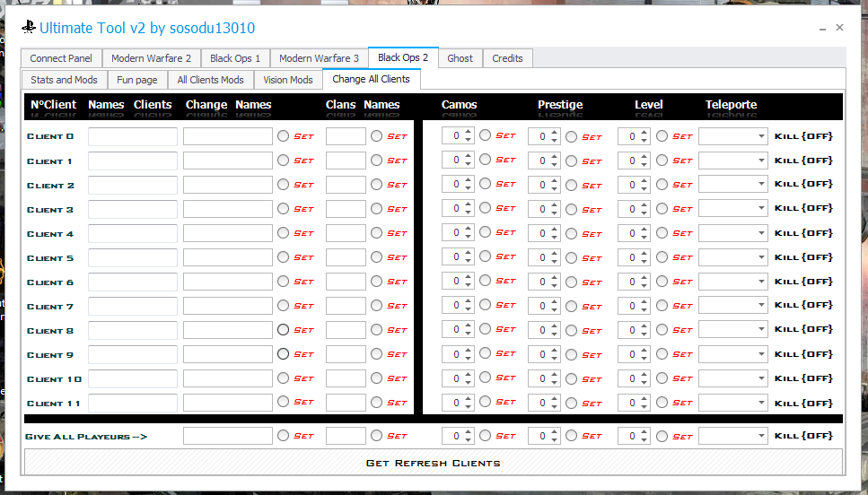The height and width of the screenshot is (495, 868).
Task: Open the Connect Panel tab
Action: [x=61, y=58]
